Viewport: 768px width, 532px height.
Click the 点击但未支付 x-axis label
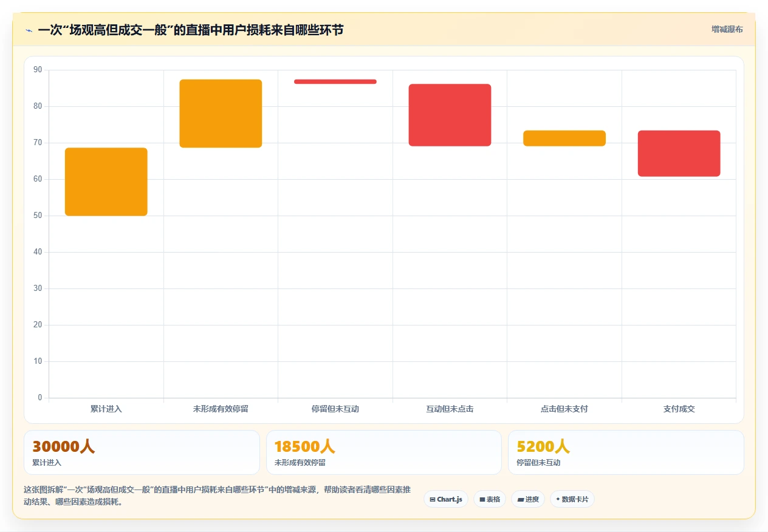pyautogui.click(x=564, y=409)
